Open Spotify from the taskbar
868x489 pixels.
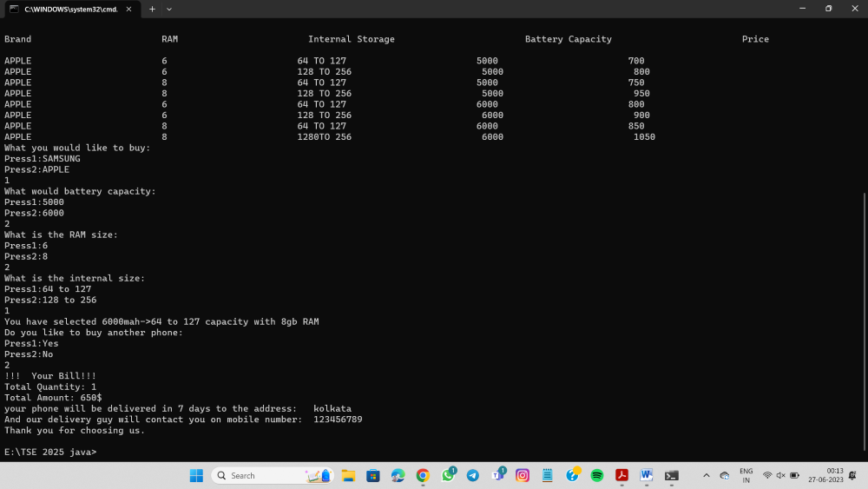(597, 475)
